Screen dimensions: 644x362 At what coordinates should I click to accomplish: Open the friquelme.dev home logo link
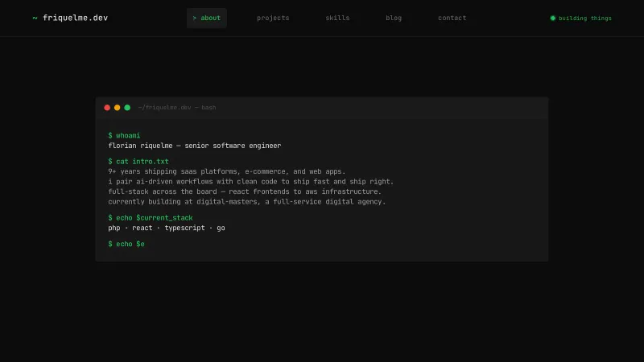point(75,18)
